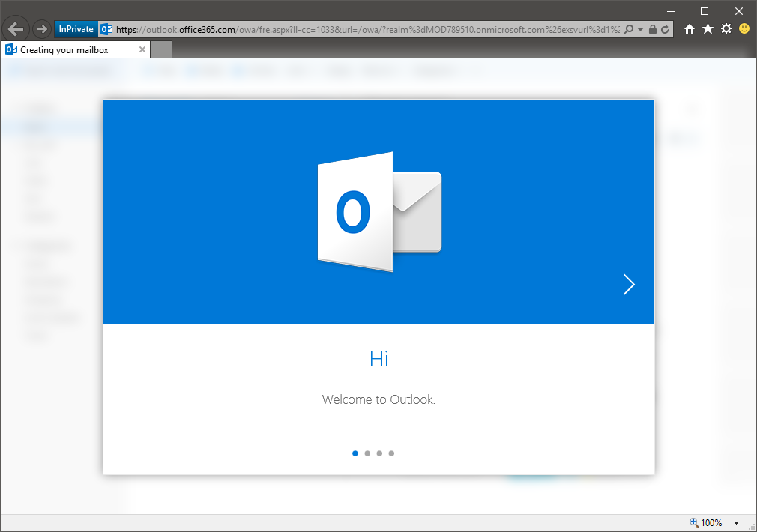Advance with the next chevron on the welcome slide

point(629,284)
